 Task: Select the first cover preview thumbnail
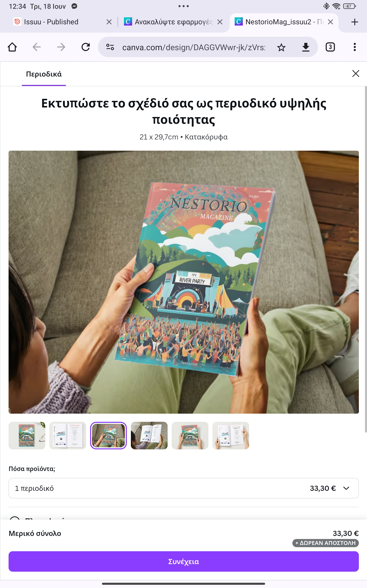pyautogui.click(x=27, y=435)
